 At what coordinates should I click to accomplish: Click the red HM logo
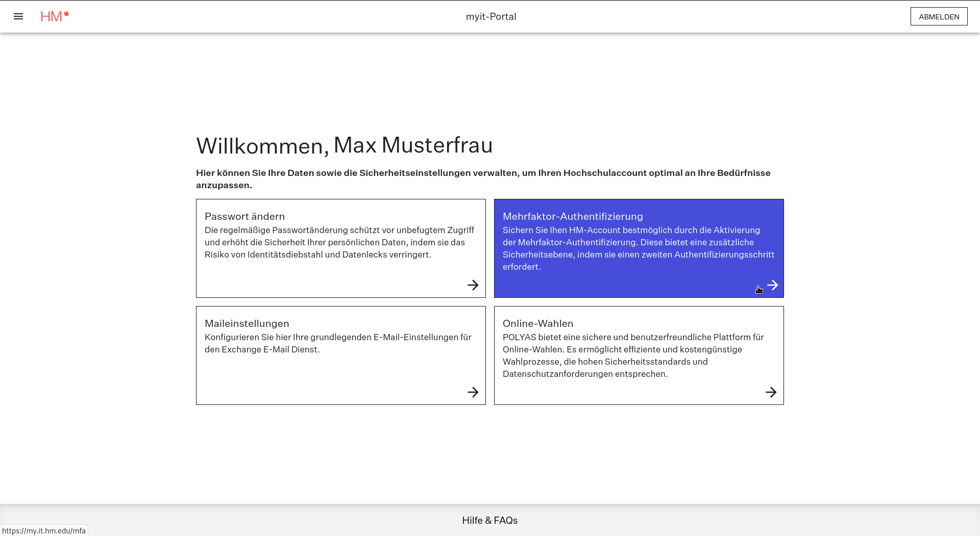[x=55, y=16]
